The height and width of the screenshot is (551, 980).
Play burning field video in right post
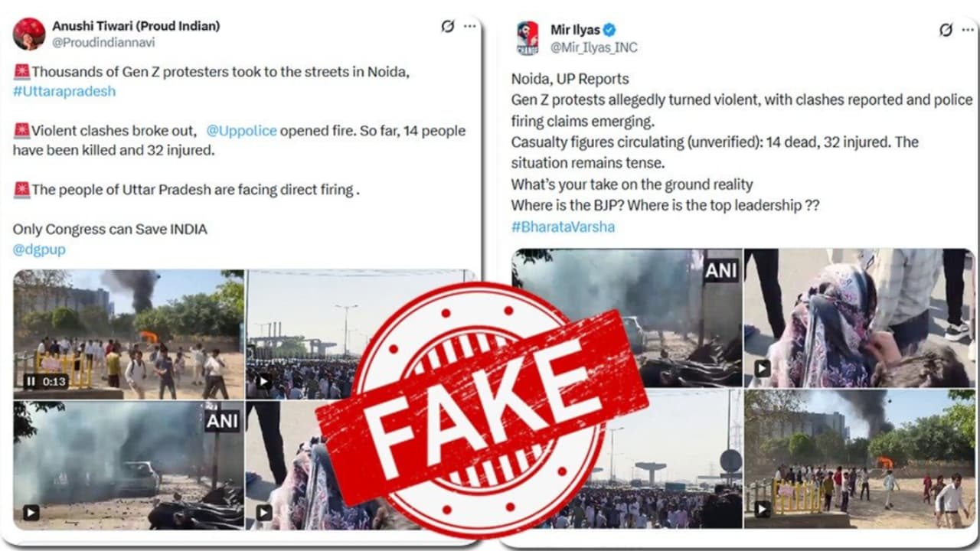click(x=762, y=509)
